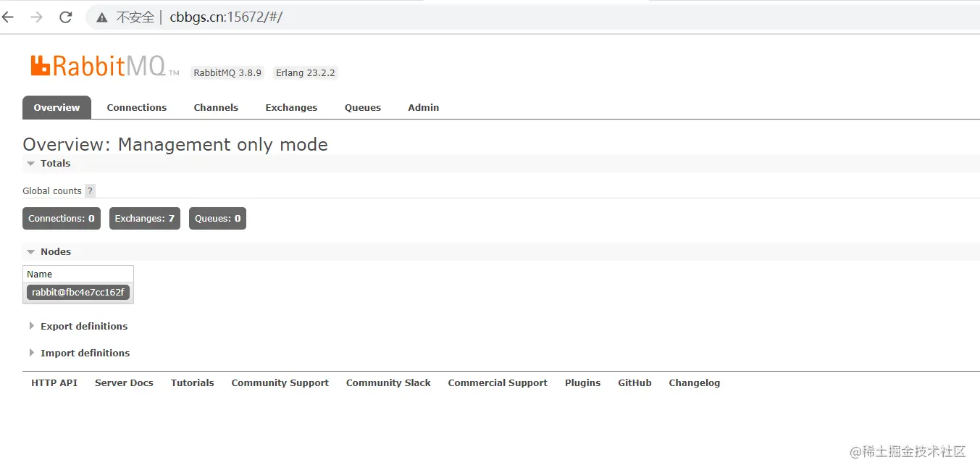Open the Server Docs footer link
The width and height of the screenshot is (980, 473).
[124, 383]
